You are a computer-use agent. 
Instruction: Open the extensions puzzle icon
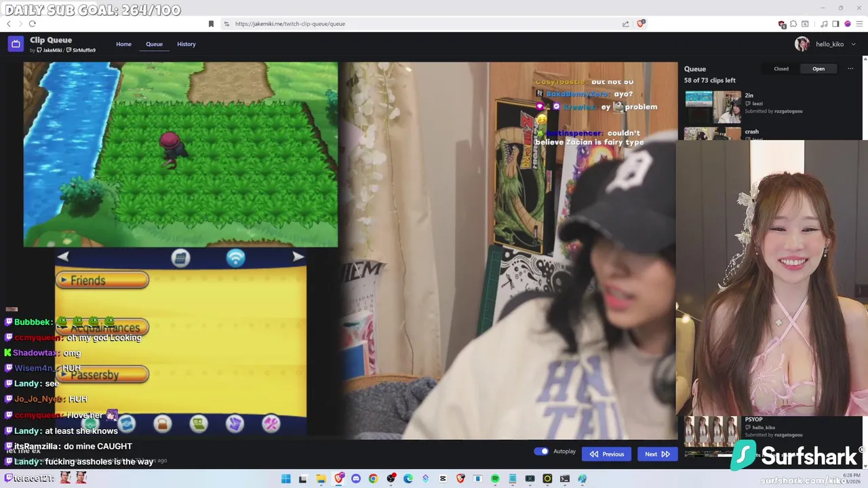point(793,24)
